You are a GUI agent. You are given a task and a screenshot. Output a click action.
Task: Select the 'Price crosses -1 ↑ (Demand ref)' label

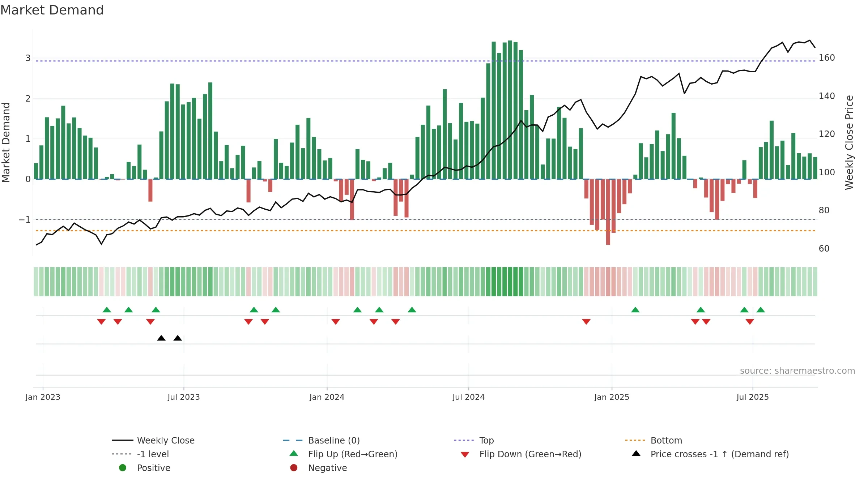719,454
